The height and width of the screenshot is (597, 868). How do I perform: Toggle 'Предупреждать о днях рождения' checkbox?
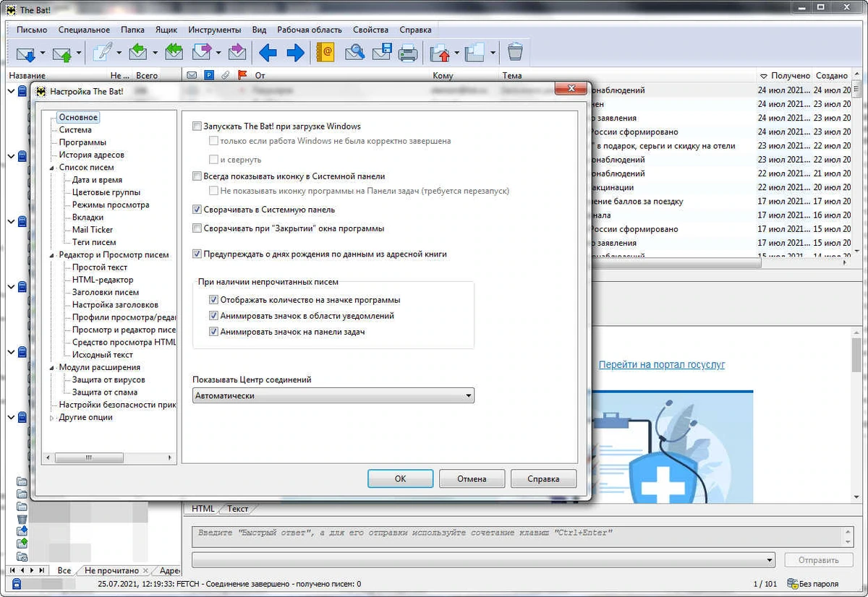click(x=197, y=254)
